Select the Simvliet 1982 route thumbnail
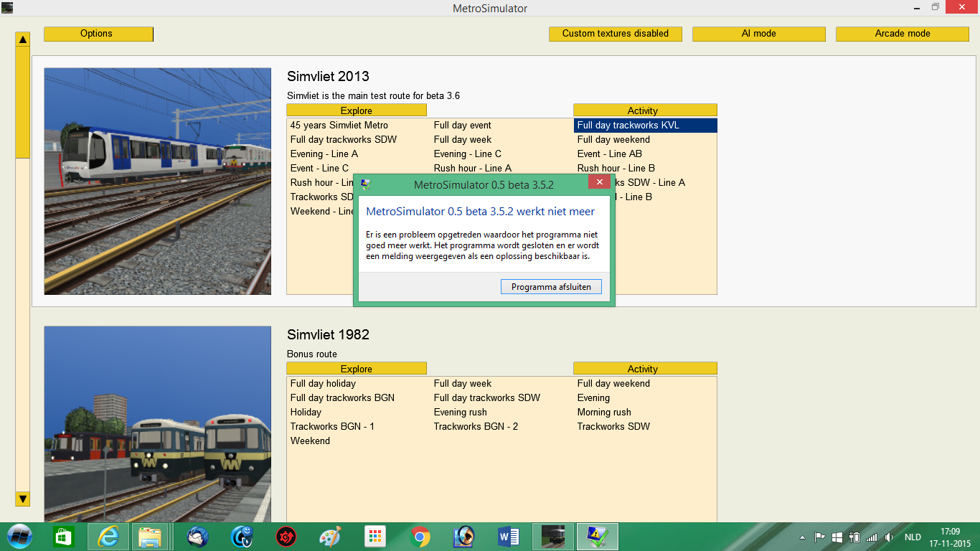The height and width of the screenshot is (551, 980). (158, 424)
